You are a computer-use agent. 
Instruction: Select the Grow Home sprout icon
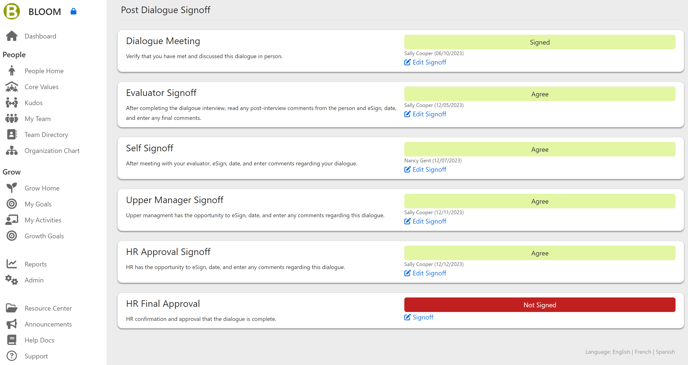[x=12, y=188]
